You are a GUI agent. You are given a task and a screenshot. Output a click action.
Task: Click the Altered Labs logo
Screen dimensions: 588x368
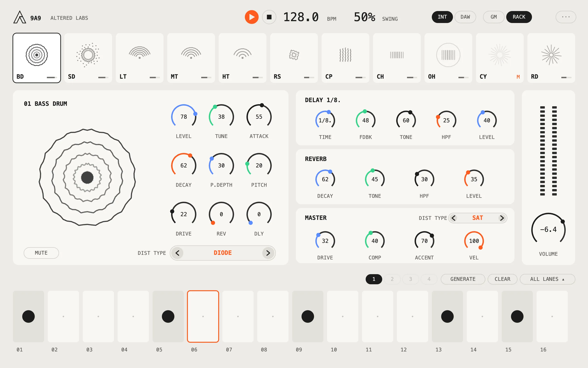pos(20,17)
